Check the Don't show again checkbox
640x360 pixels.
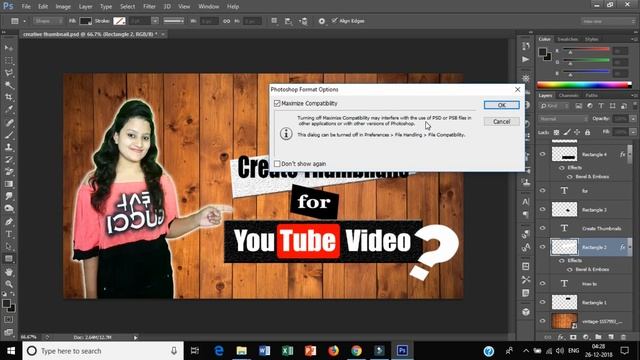tap(277, 164)
